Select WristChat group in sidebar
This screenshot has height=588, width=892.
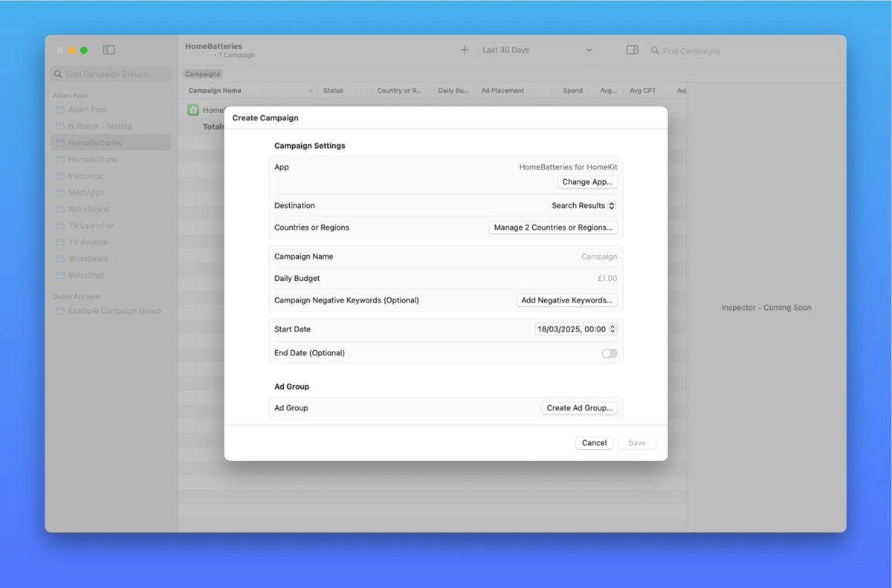click(111, 275)
